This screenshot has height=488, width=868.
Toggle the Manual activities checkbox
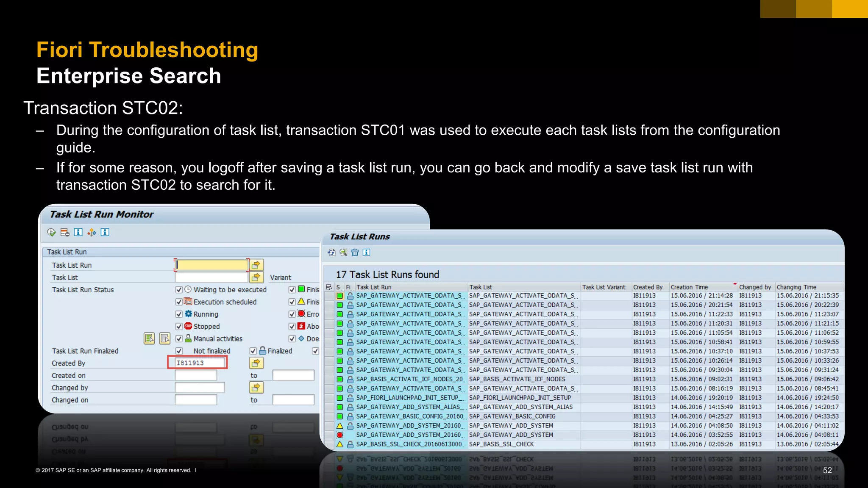click(179, 339)
